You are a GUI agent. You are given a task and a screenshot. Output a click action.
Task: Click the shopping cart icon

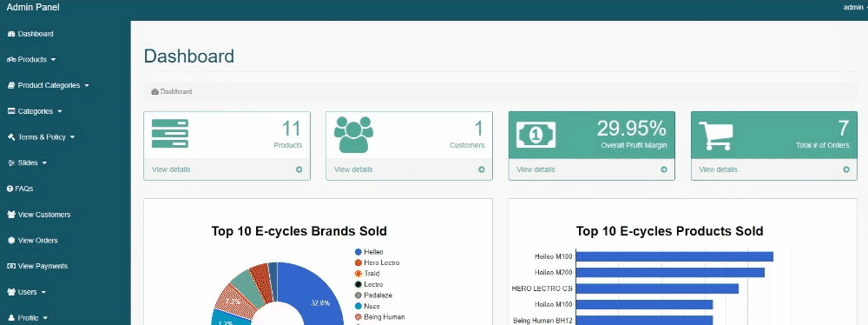716,136
